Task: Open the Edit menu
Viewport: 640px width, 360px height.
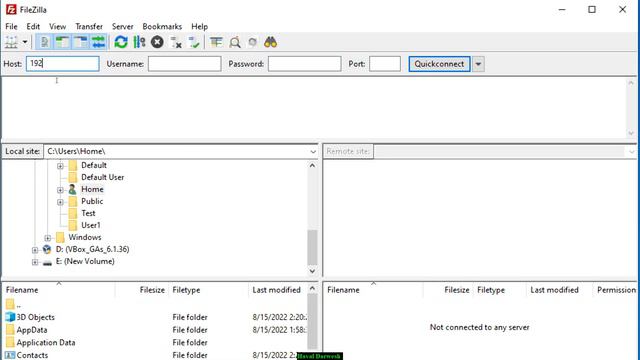Action: (x=33, y=27)
